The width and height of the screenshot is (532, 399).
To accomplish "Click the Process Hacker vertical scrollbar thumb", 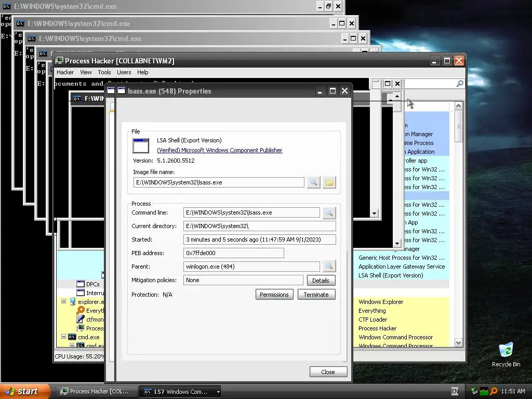I will point(458,127).
